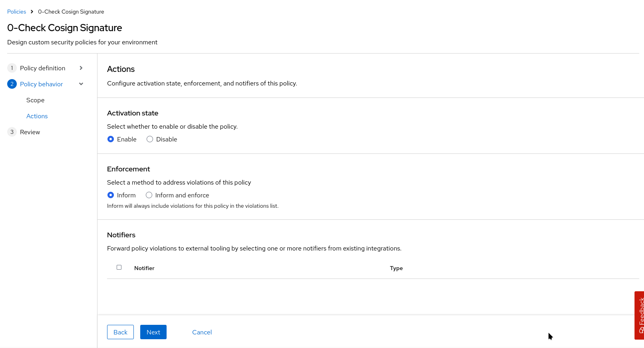Click the step 1 number badge
This screenshot has width=644, height=348.
click(12, 68)
